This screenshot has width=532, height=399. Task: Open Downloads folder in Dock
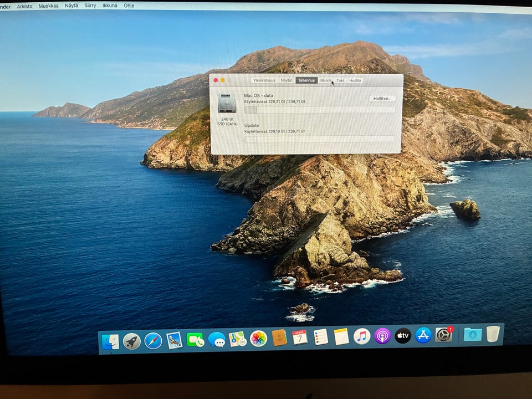pos(473,334)
